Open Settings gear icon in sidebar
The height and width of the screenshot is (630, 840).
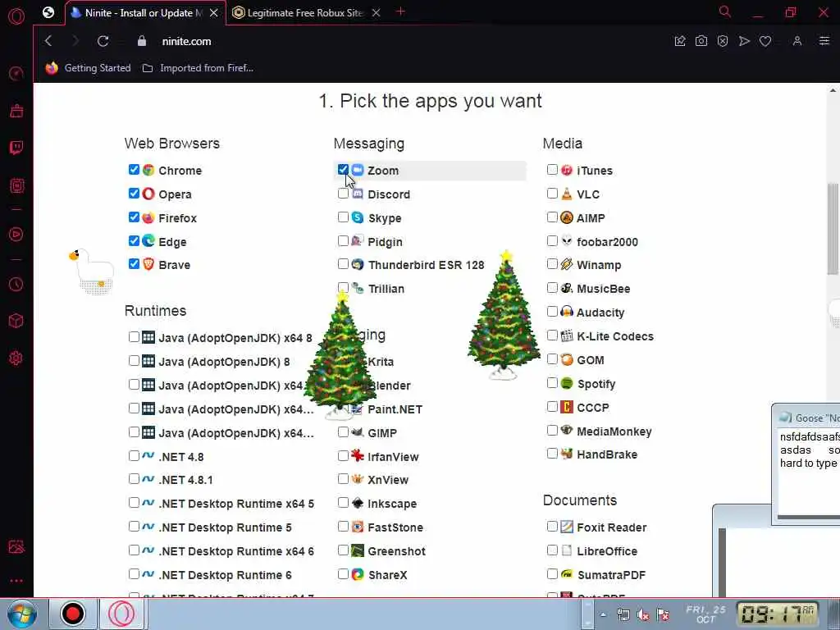[16, 358]
